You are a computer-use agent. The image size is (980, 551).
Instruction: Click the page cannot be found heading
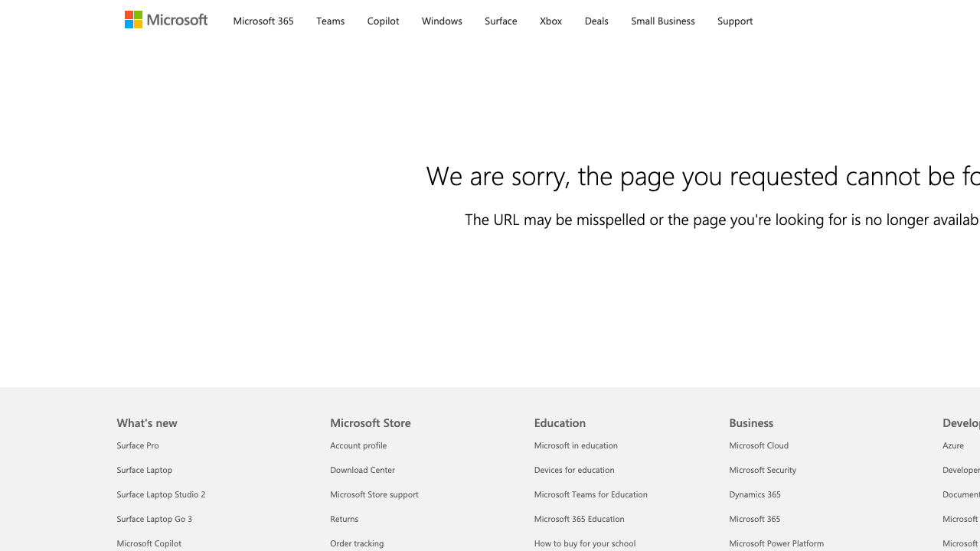(x=703, y=176)
